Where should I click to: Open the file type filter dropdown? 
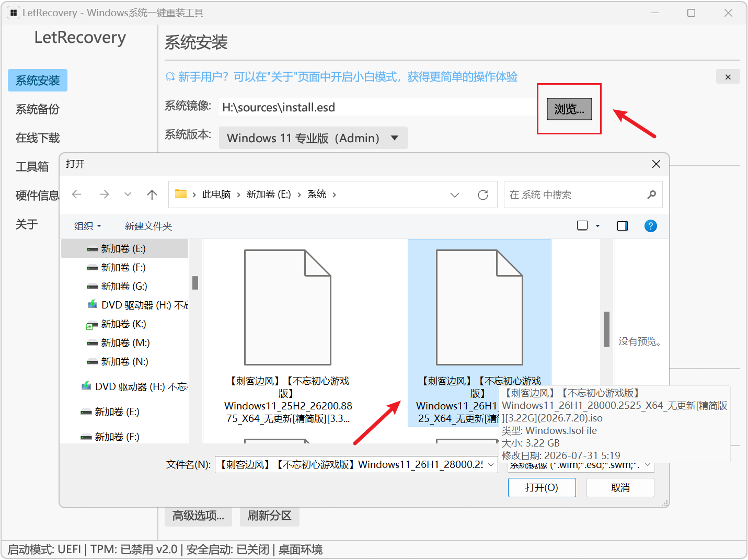[x=581, y=464]
